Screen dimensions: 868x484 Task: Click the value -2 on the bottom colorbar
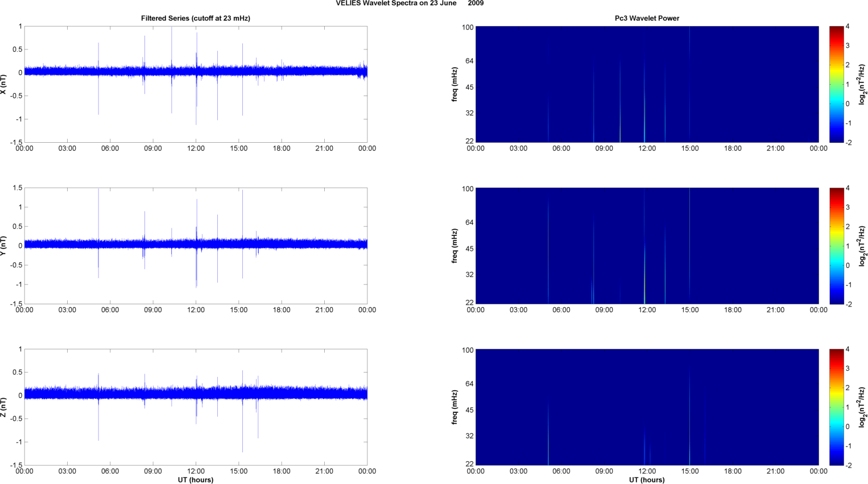click(849, 465)
